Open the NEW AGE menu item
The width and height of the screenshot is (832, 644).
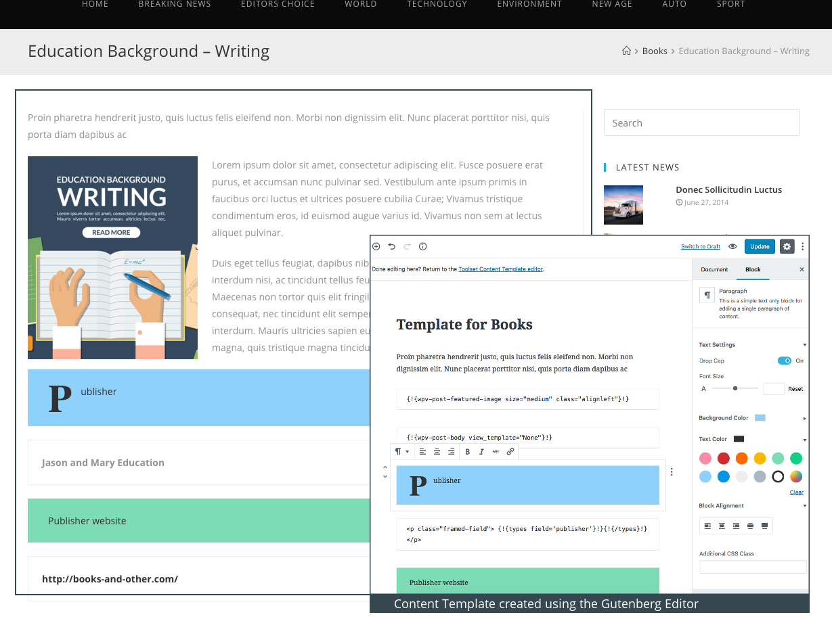[x=612, y=4]
